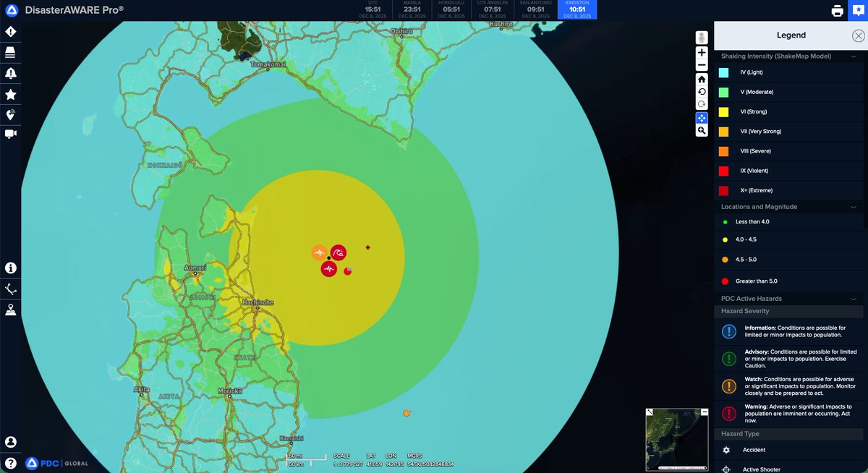Minimize the overview map with its dash button
868x473 pixels.
pyautogui.click(x=705, y=412)
